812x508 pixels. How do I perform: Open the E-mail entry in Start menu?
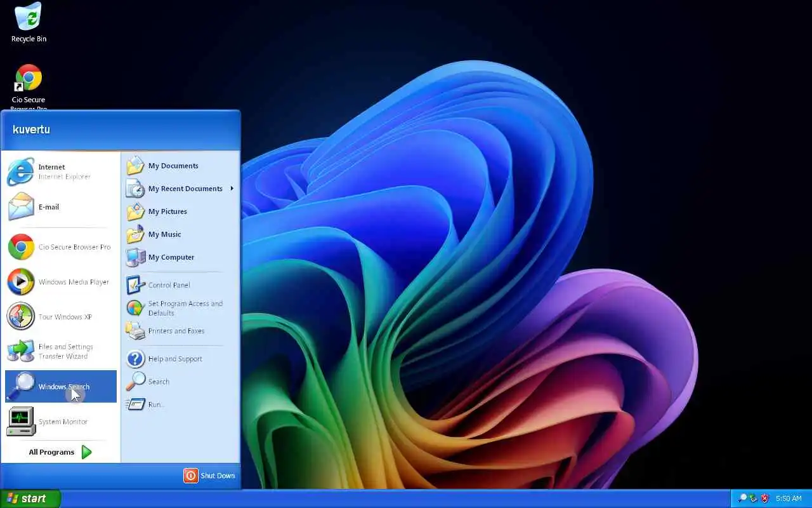(x=61, y=207)
